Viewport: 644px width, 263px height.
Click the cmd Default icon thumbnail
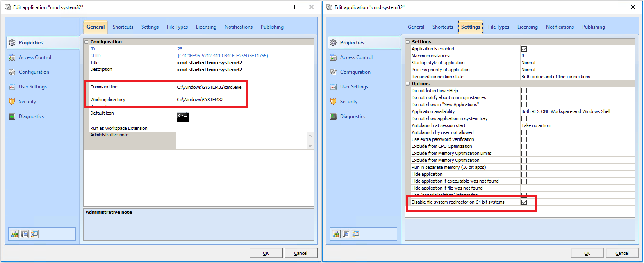point(182,117)
